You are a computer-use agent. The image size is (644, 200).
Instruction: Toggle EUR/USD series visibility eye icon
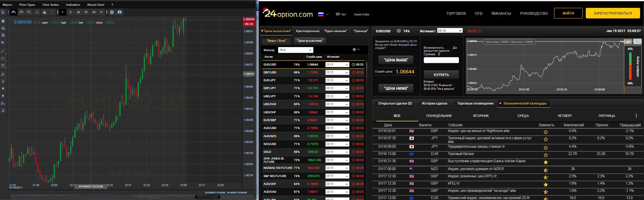click(x=35, y=22)
